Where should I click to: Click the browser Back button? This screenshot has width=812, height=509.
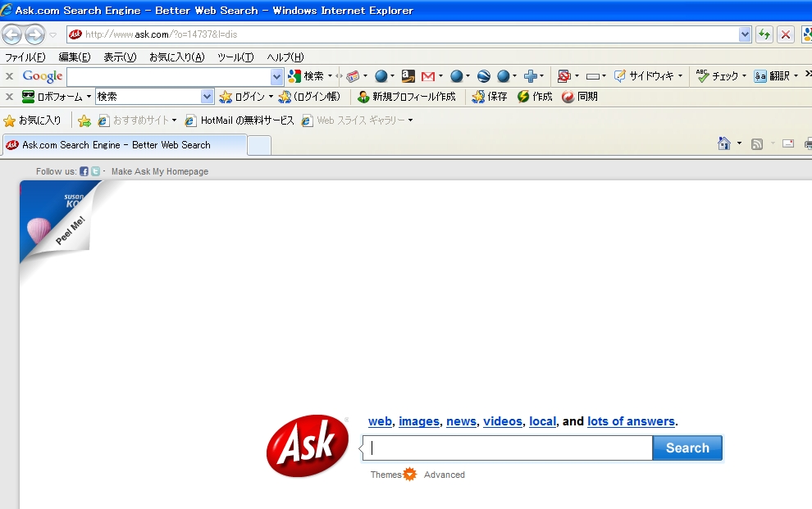pos(12,34)
